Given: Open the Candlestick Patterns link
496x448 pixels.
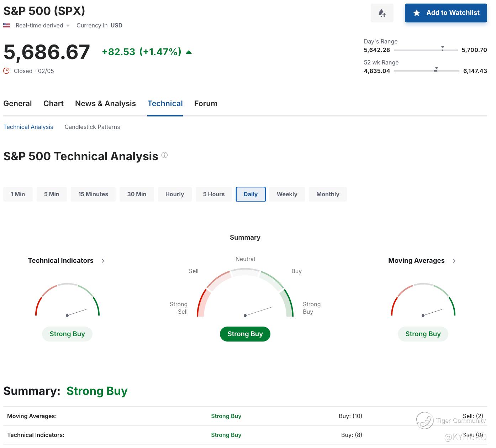Looking at the screenshot, I should tap(92, 127).
